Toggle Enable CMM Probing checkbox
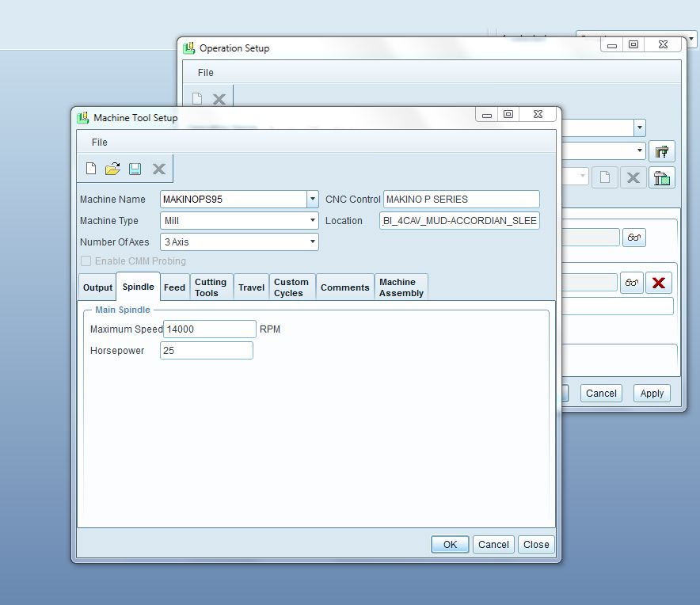The image size is (700, 605). tap(86, 261)
